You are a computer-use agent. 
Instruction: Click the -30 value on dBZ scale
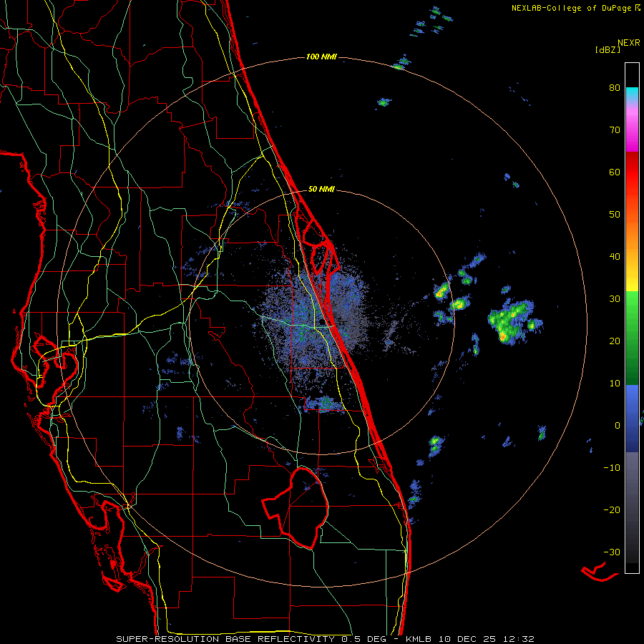pyautogui.click(x=612, y=552)
